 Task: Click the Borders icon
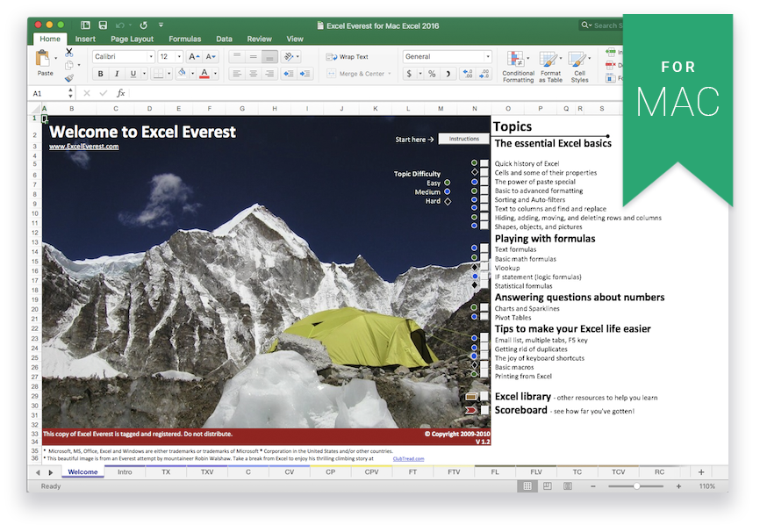(x=158, y=74)
